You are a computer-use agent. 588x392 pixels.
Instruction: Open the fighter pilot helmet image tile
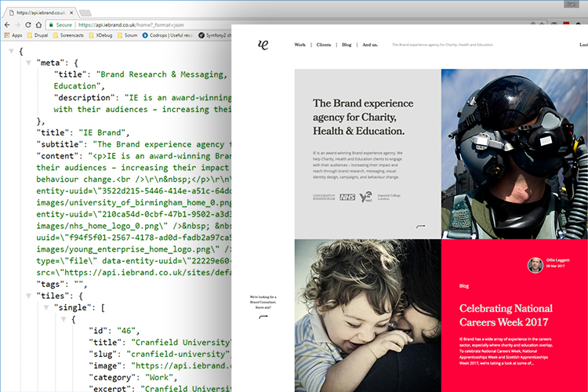coord(514,154)
